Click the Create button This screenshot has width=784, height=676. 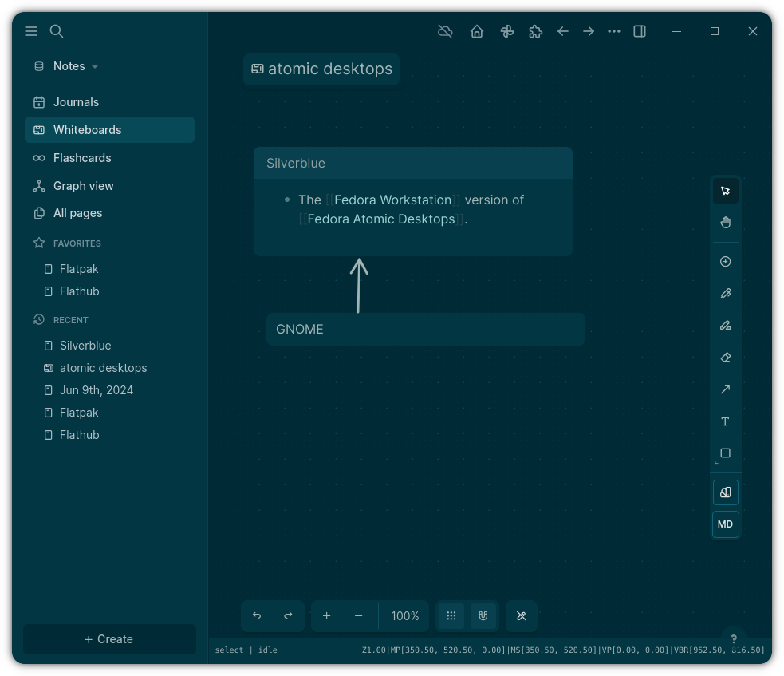(109, 639)
